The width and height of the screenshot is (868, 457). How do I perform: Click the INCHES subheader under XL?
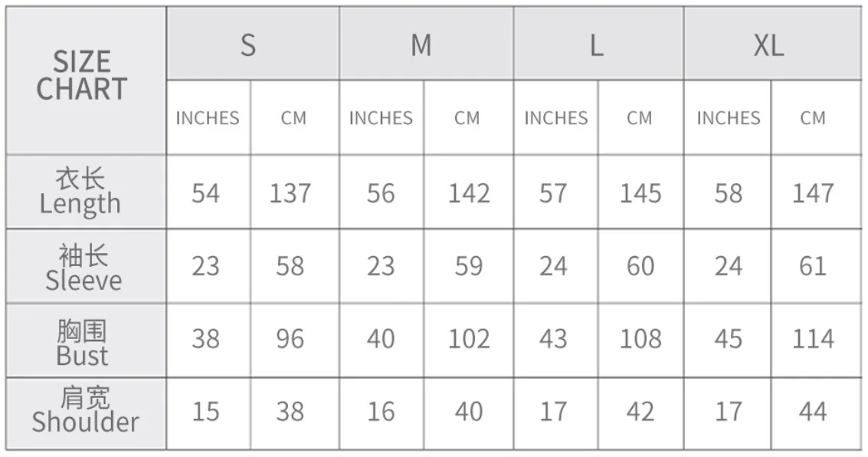[x=728, y=118]
